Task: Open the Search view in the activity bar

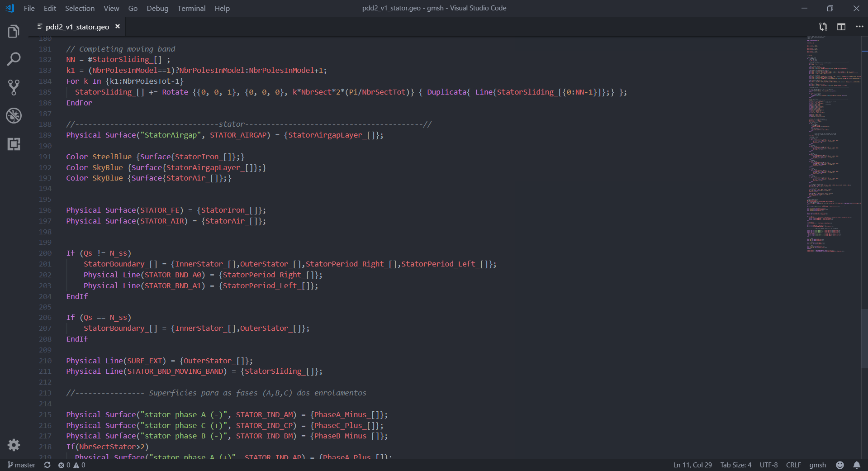Action: (x=14, y=59)
